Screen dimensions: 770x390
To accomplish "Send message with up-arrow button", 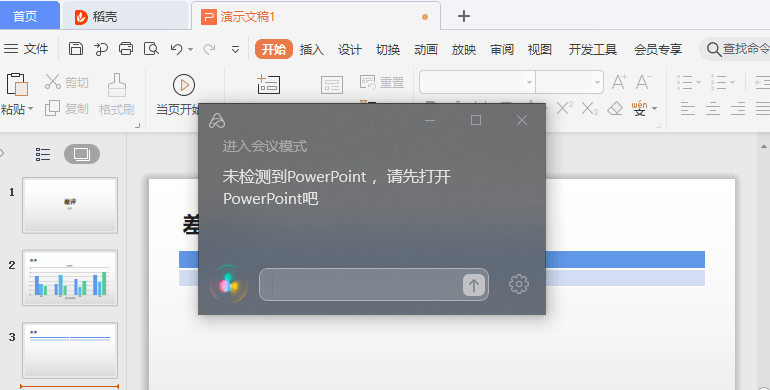I will tap(474, 285).
